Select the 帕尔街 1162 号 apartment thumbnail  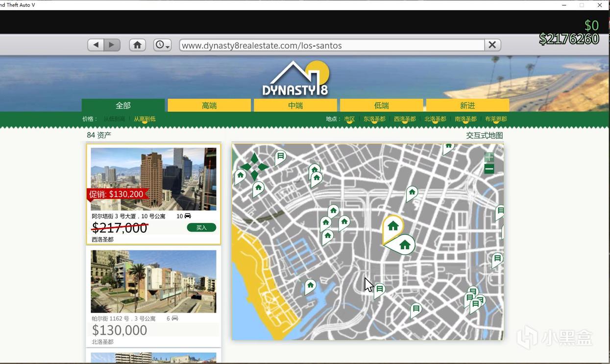coord(153,281)
